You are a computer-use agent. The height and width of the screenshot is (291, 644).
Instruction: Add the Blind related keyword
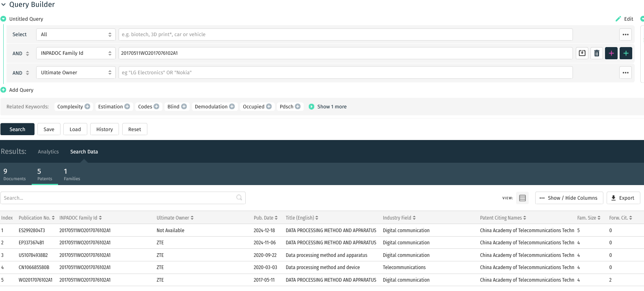[184, 106]
